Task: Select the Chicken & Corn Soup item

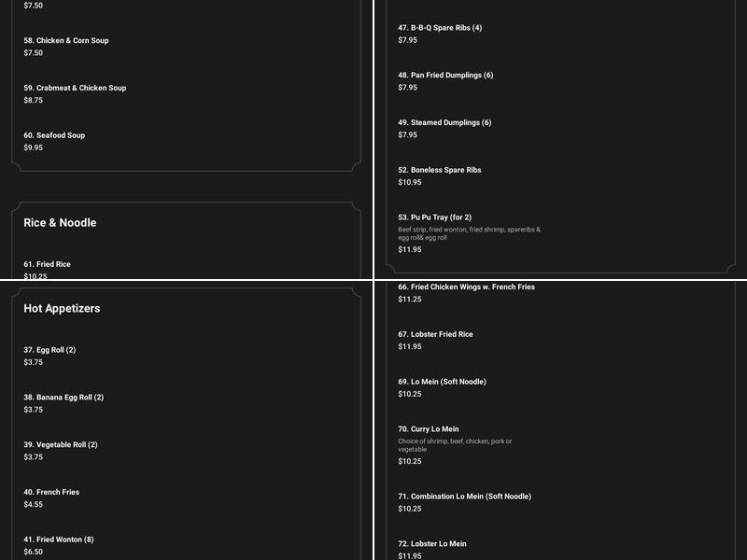Action: (x=65, y=41)
